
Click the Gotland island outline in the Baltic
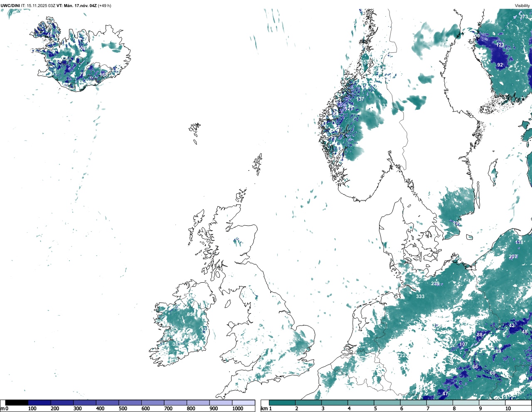click(x=494, y=173)
